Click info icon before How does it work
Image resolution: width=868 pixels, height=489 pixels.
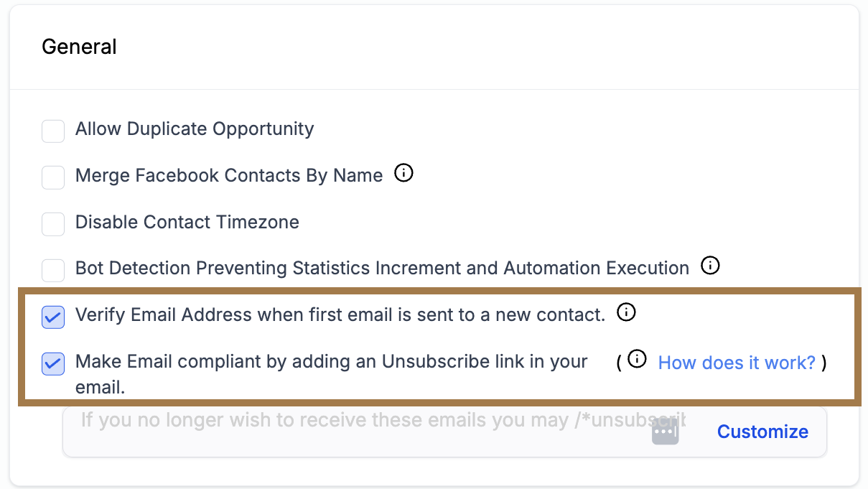637,360
